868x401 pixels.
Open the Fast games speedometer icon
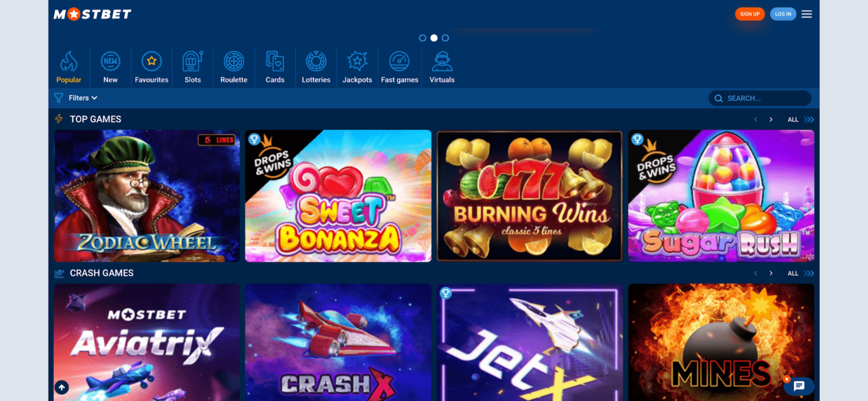coord(399,62)
